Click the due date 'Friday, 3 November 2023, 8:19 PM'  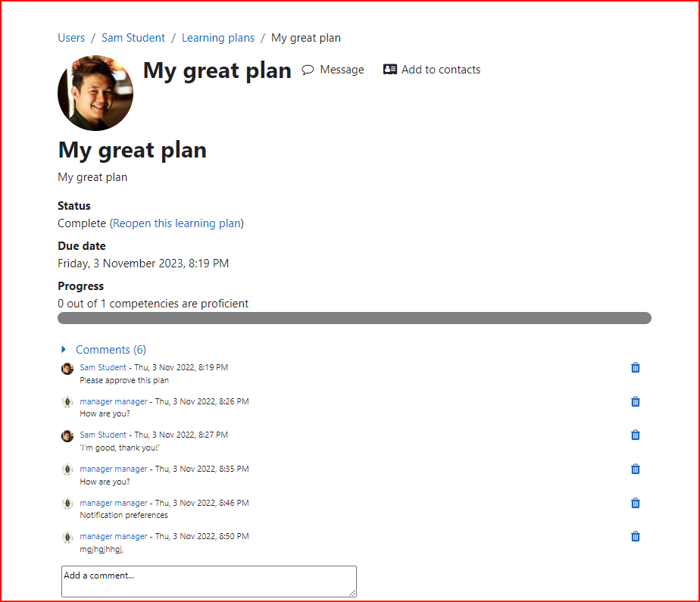click(x=143, y=264)
